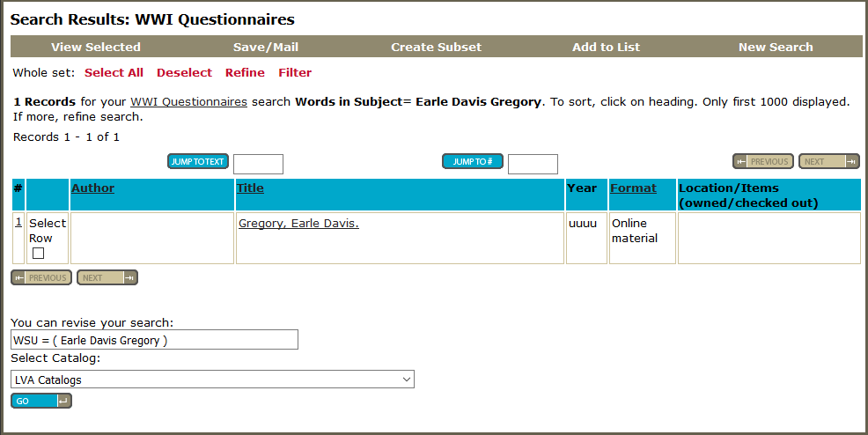Click the Refine link
This screenshot has width=868, height=435.
245,72
